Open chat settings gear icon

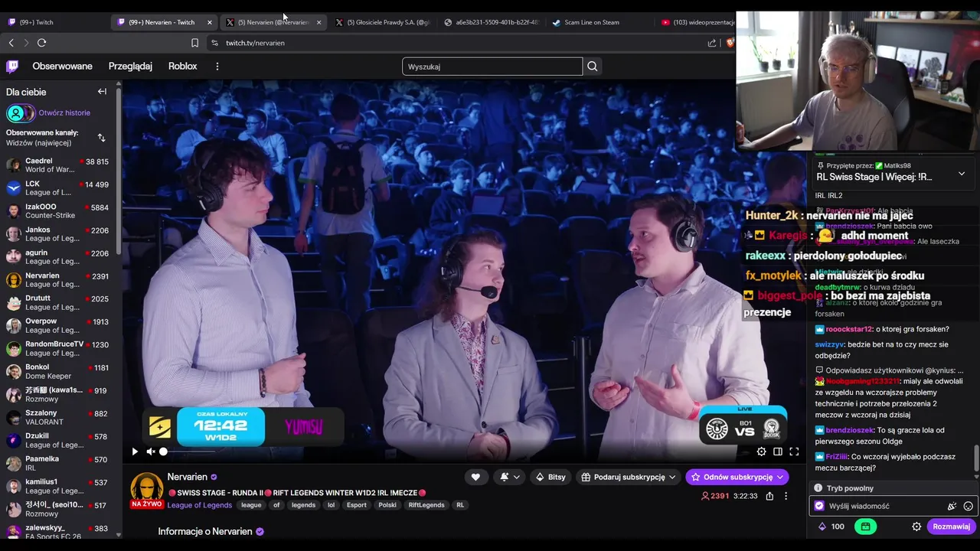[916, 527]
